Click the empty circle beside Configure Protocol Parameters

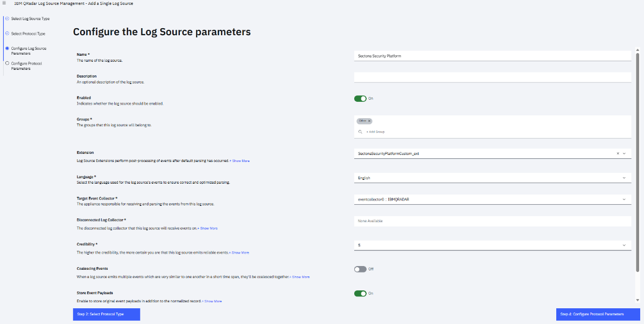tap(6, 63)
